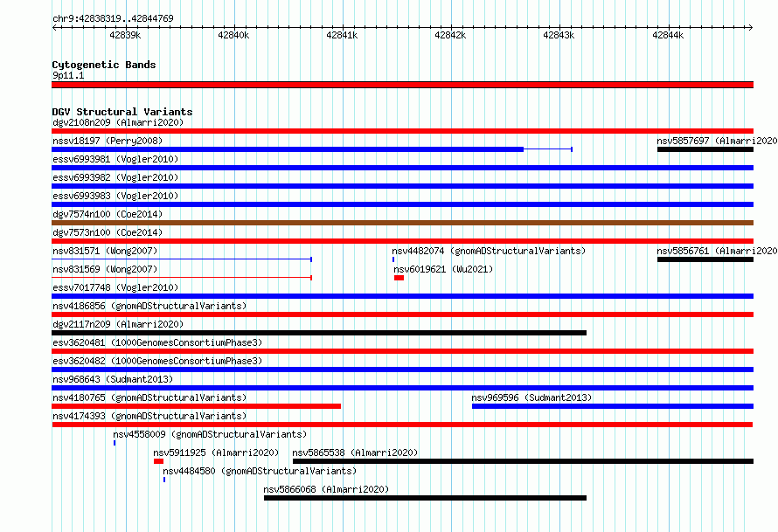Select the nsv4484580 (gnomADStructuralVariants) label
Viewport: 778px width, 532px height.
260,471
